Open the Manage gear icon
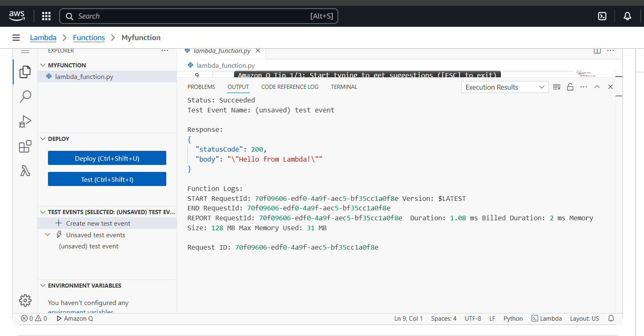 pyautogui.click(x=25, y=300)
